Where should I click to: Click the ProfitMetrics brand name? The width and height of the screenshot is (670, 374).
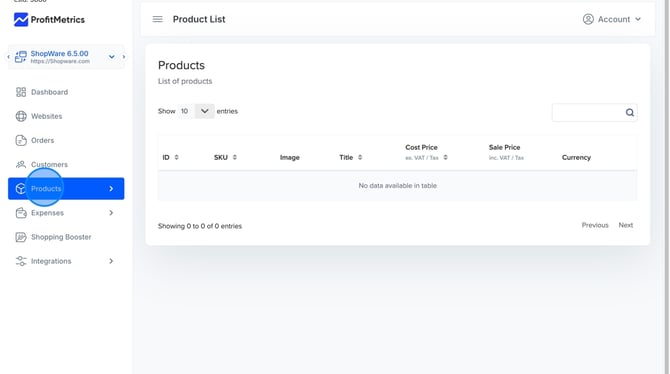tap(58, 20)
